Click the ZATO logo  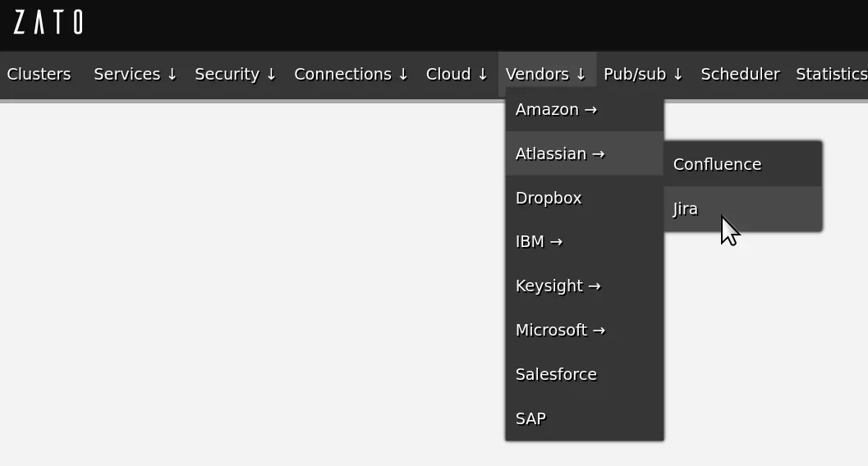[x=48, y=22]
